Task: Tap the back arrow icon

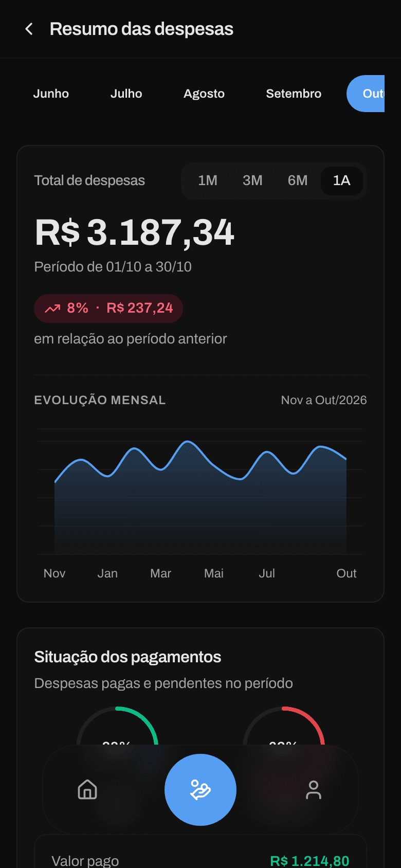Action: [29, 29]
